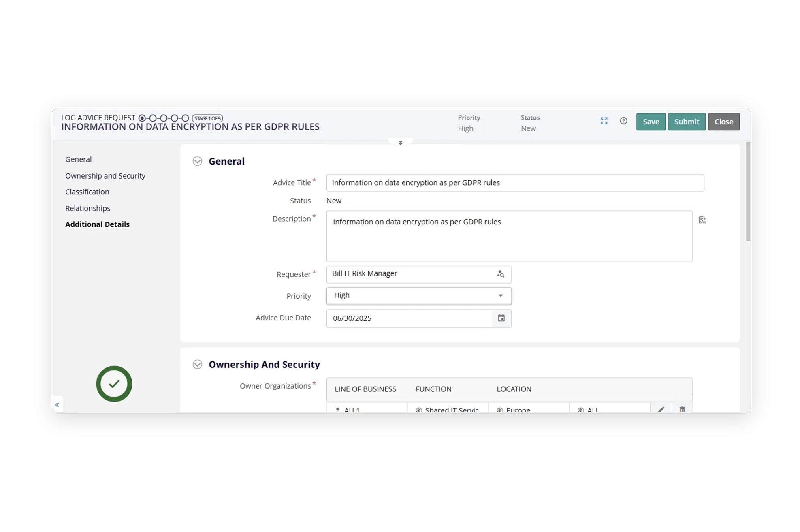Open the help question mark icon
800x532 pixels.
point(623,121)
